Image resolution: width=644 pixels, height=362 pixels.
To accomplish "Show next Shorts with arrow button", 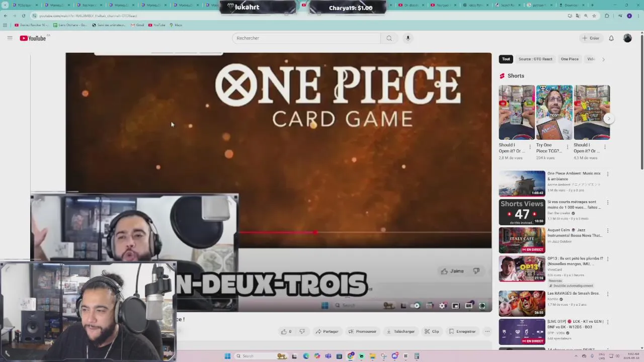I will click(609, 119).
